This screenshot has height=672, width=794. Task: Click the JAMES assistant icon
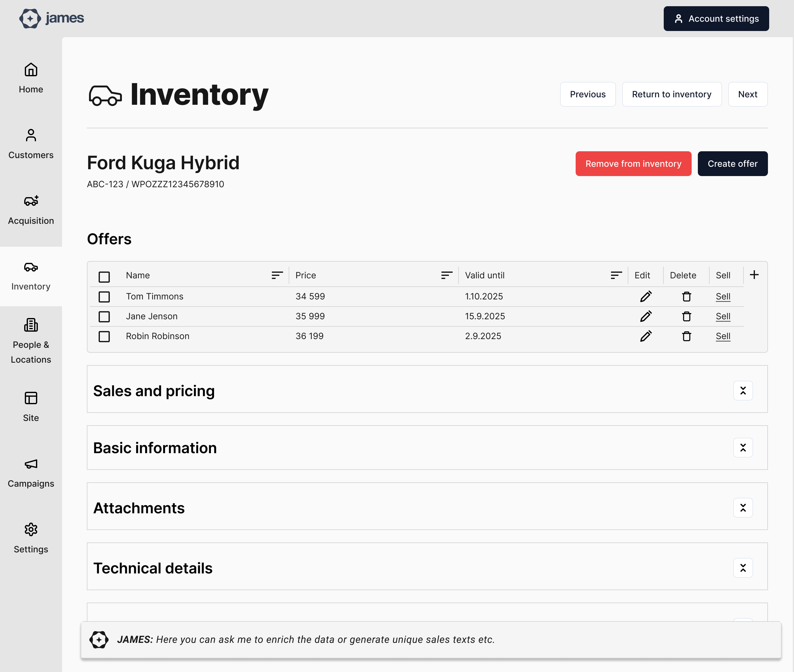[x=99, y=640]
